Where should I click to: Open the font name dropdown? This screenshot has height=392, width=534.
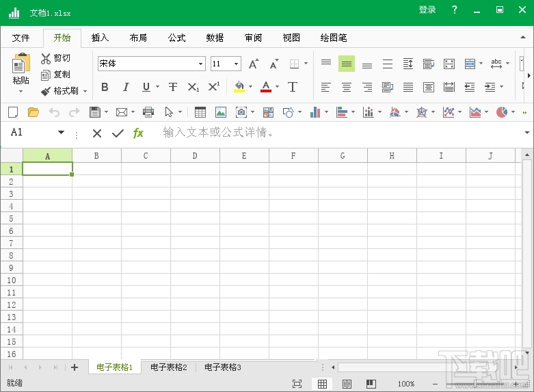(x=200, y=64)
